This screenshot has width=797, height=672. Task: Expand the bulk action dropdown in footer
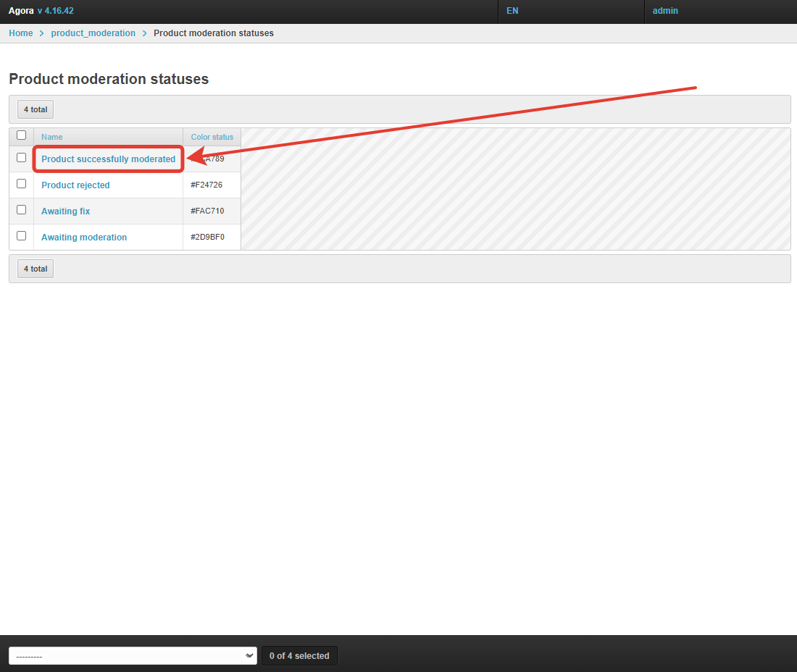coord(133,656)
